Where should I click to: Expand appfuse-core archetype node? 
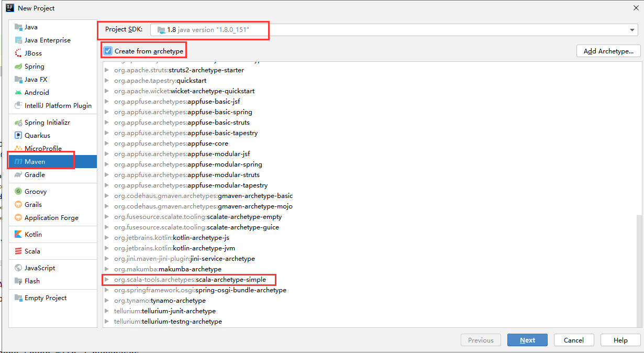click(x=107, y=144)
